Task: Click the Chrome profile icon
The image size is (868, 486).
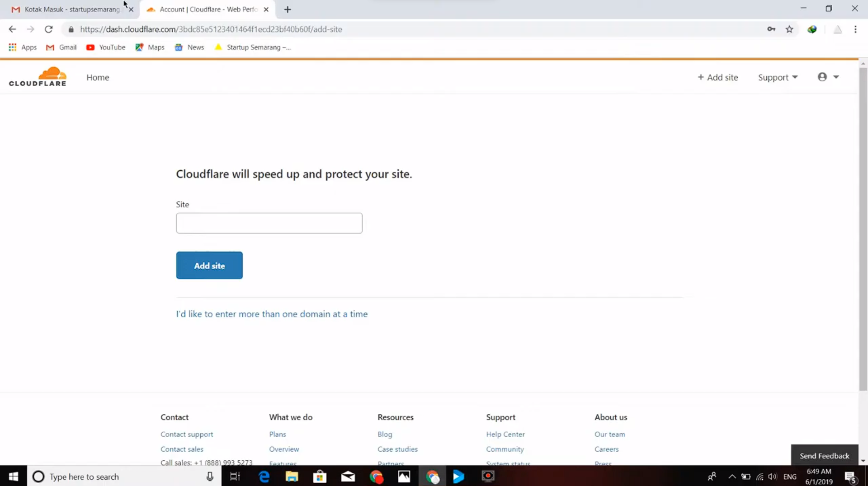Action: tap(838, 29)
